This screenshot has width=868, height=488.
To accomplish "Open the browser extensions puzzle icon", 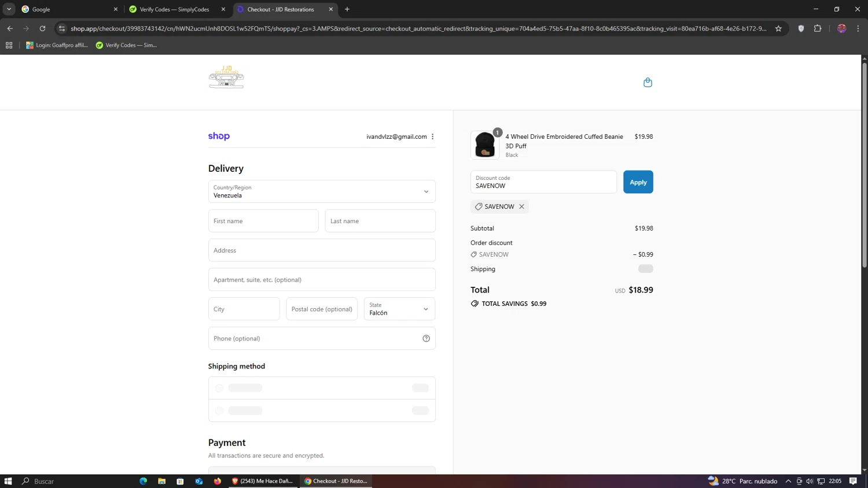I will (x=818, y=28).
